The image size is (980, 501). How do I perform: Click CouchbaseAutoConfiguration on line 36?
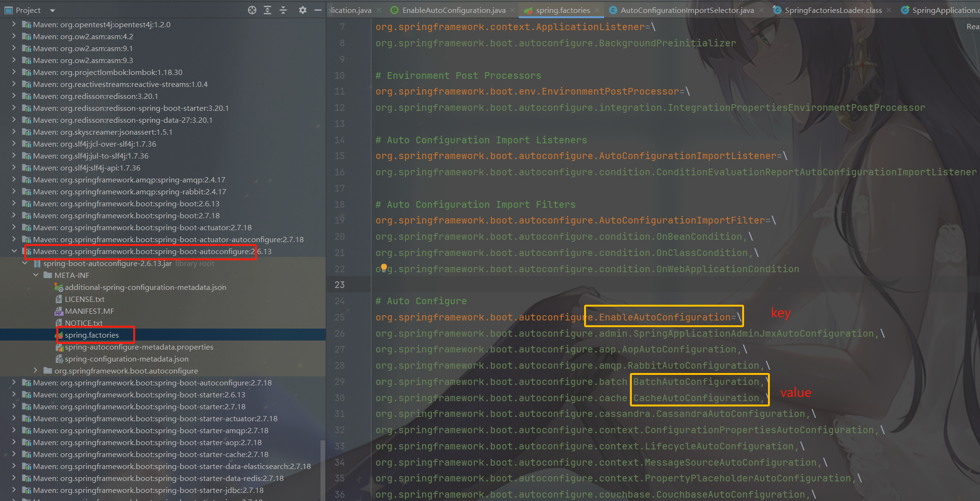[731, 494]
